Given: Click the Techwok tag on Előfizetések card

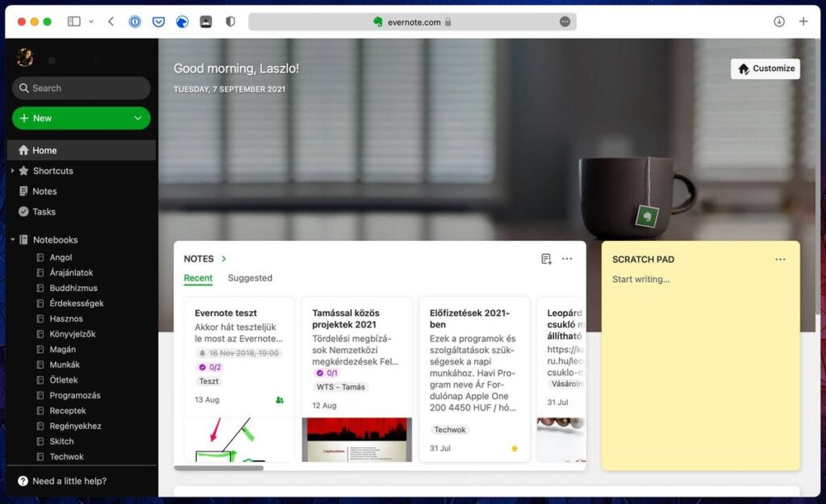Looking at the screenshot, I should 450,430.
